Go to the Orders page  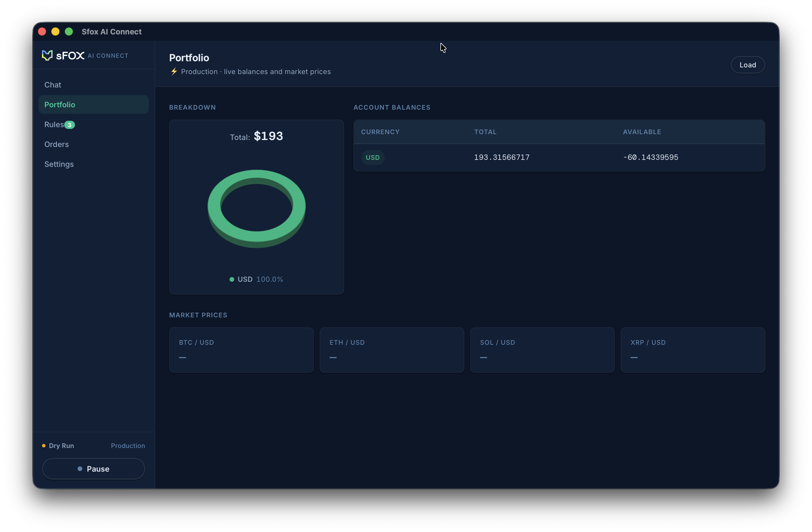(94, 144)
